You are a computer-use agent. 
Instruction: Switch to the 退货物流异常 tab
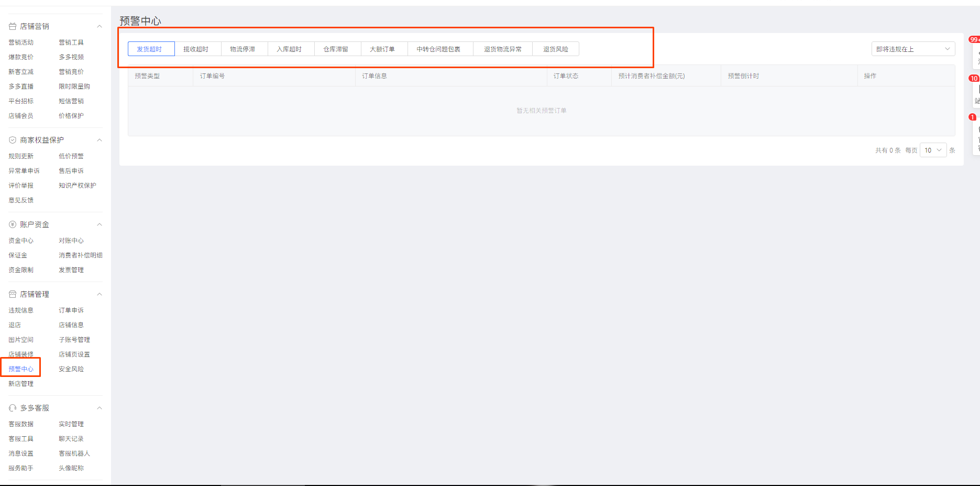pyautogui.click(x=502, y=49)
